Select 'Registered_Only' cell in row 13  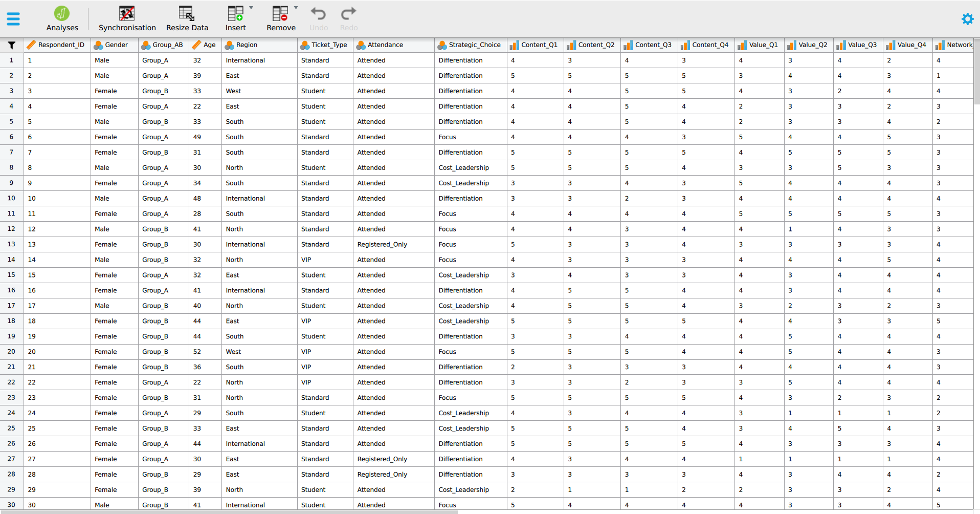tap(394, 244)
